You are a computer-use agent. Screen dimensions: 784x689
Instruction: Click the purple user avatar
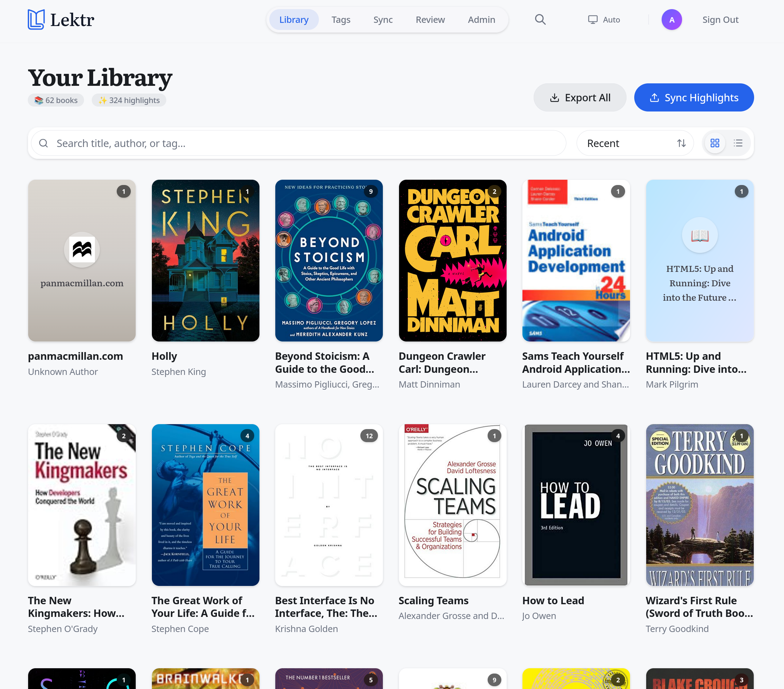[671, 20]
